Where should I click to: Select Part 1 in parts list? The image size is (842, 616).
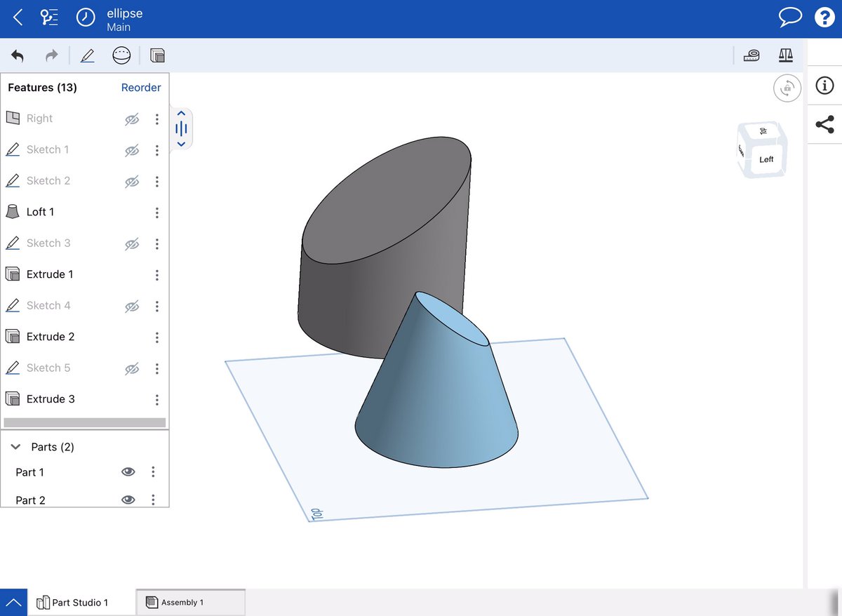point(30,472)
